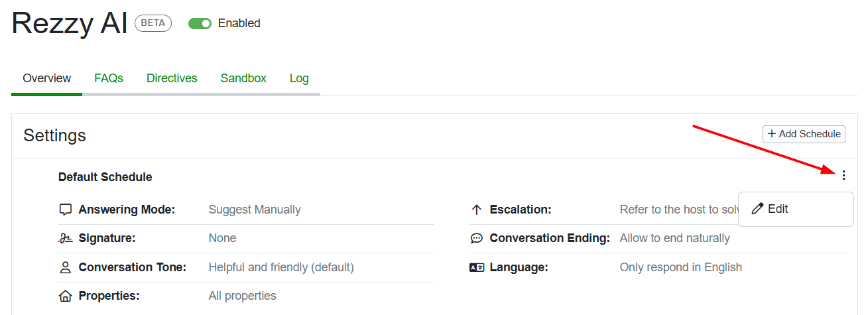Select the Overview tab

(x=46, y=78)
